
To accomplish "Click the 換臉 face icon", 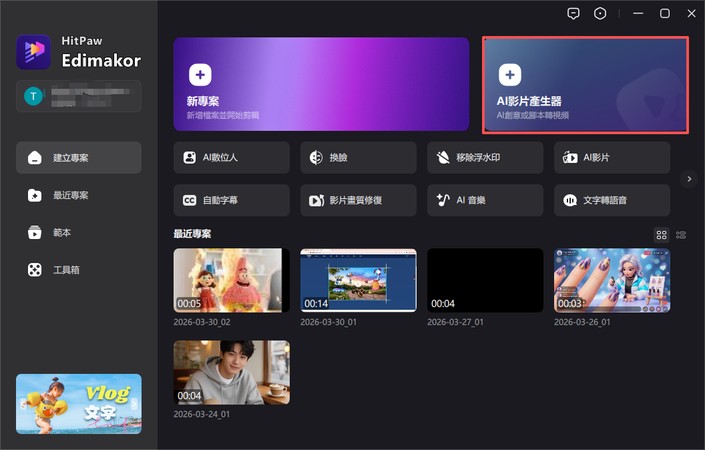I will click(x=316, y=158).
